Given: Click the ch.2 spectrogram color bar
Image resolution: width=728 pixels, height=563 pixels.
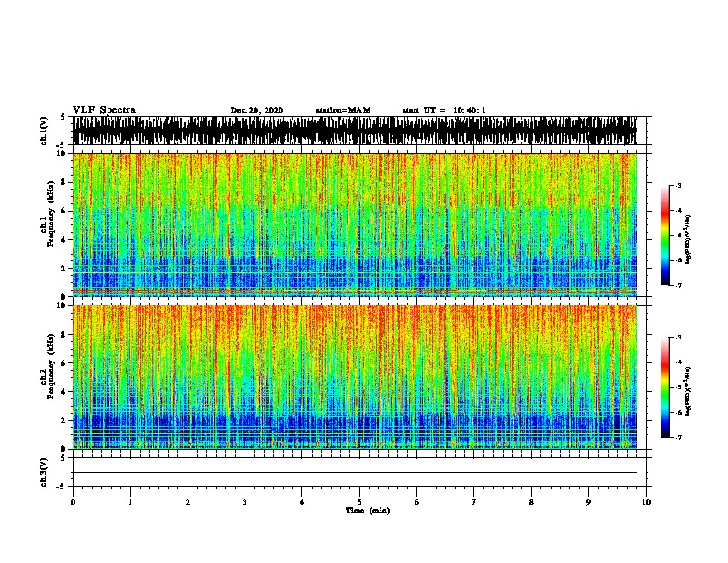Looking at the screenshot, I should tap(665, 387).
